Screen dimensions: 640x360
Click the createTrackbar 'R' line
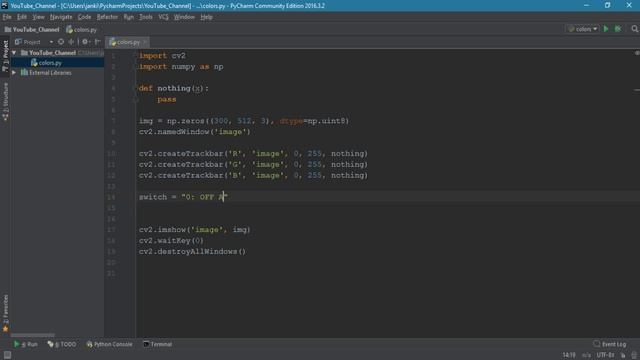tap(253, 153)
